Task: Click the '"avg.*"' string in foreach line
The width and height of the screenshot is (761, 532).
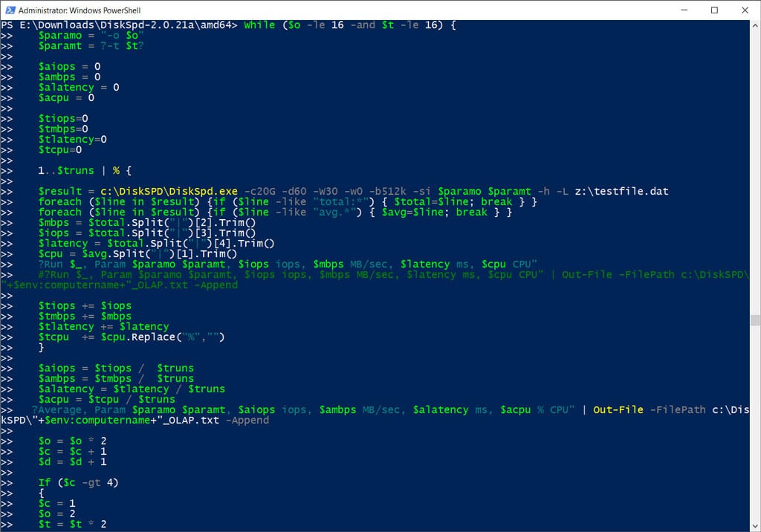Action: [334, 213]
